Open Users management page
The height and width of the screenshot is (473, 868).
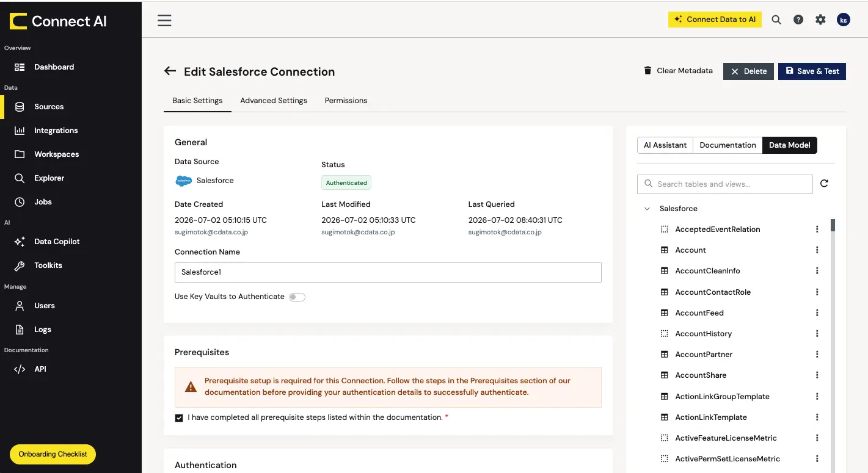(44, 306)
